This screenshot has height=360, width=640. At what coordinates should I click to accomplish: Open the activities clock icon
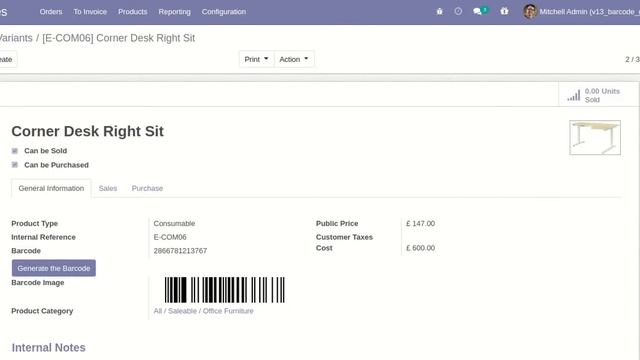[458, 11]
